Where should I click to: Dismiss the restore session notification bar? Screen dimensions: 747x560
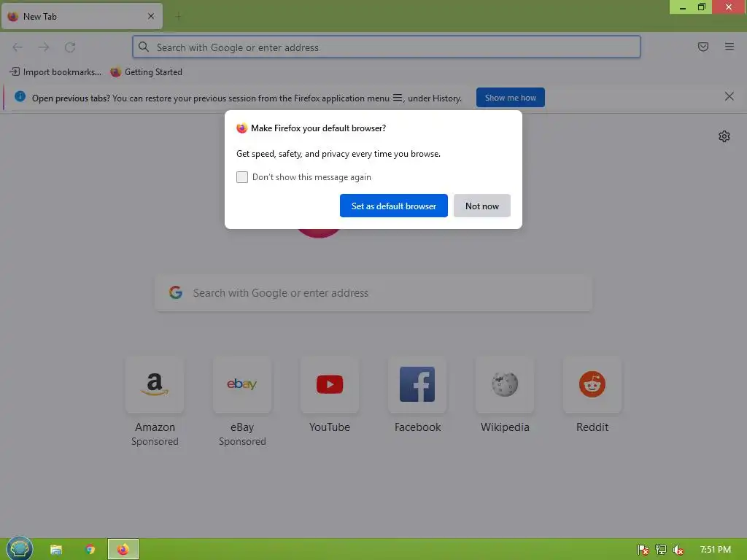(x=729, y=97)
